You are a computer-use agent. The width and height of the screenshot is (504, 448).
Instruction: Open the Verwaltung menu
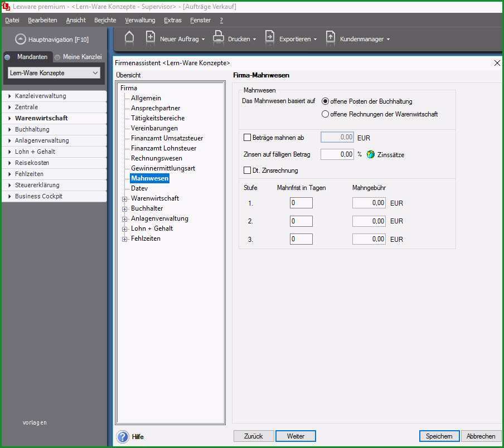tap(140, 20)
